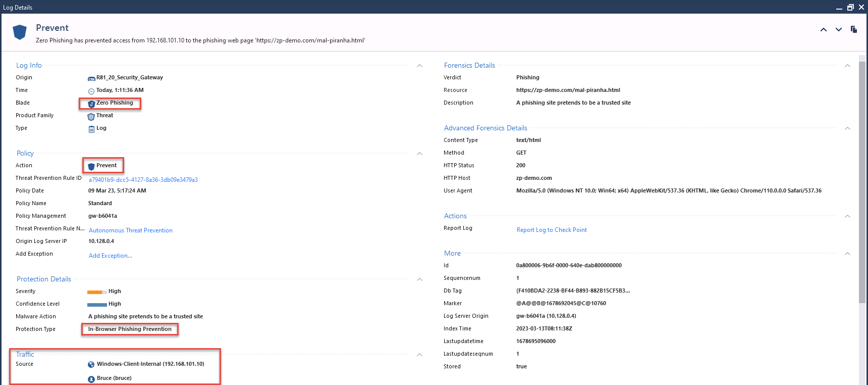Click the Prevent title heading
The width and height of the screenshot is (868, 385).
pos(52,28)
